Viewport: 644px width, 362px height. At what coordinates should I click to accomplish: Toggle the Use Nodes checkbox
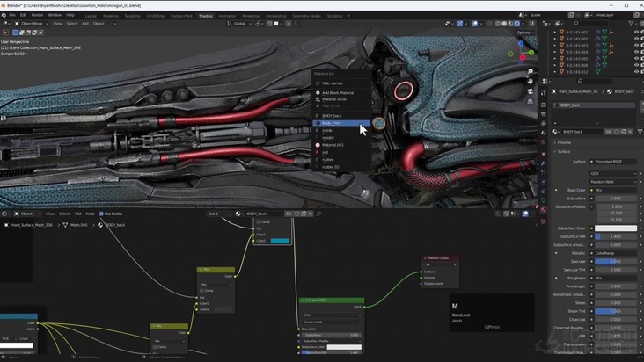[x=101, y=214]
